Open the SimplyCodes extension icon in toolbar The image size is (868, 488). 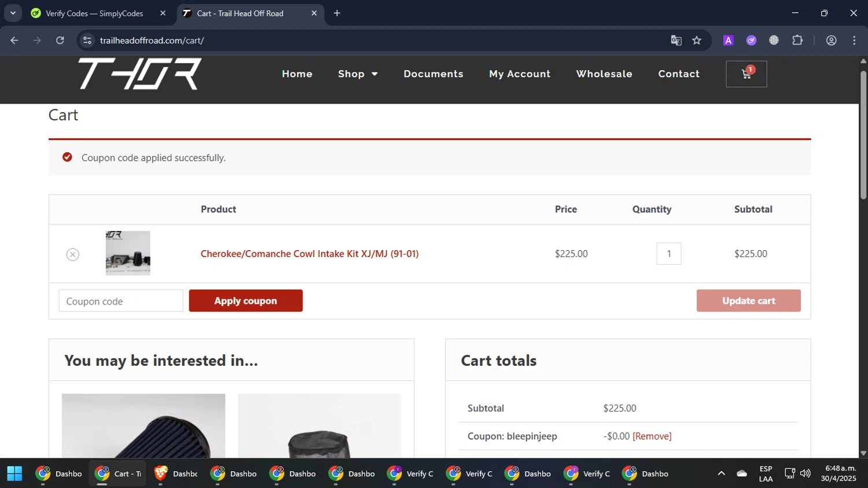[x=751, y=41]
